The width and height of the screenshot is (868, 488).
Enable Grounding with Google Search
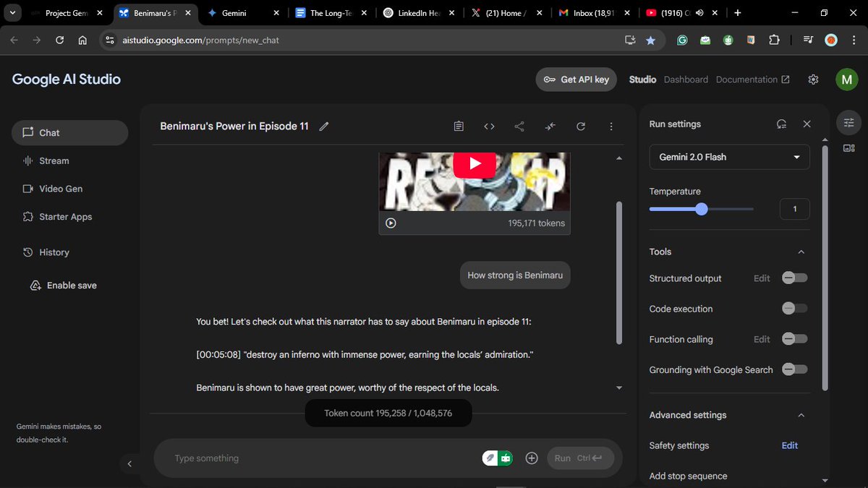pos(795,369)
